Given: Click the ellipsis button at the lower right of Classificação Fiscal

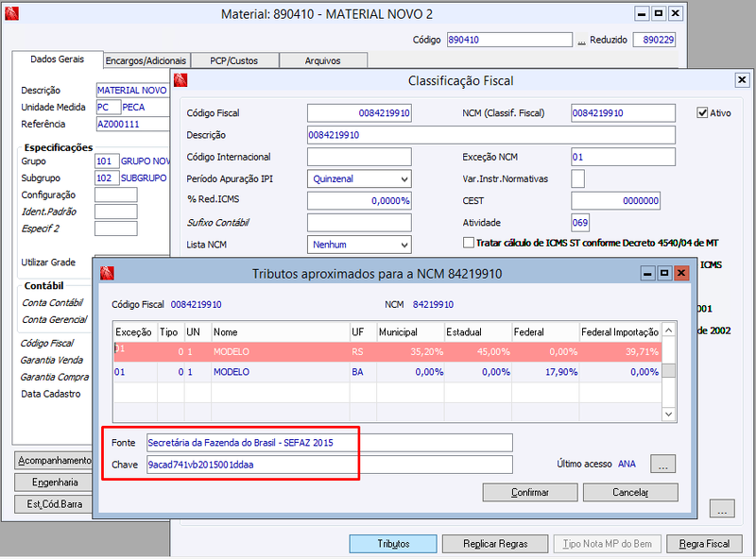Looking at the screenshot, I should click(x=722, y=508).
